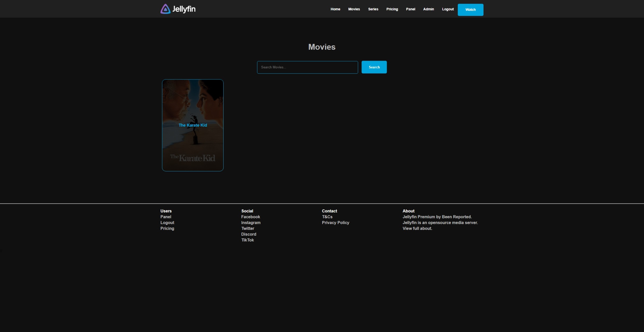The height and width of the screenshot is (332, 644).
Task: Open Privacy Policy in the footer
Action: [335, 223]
